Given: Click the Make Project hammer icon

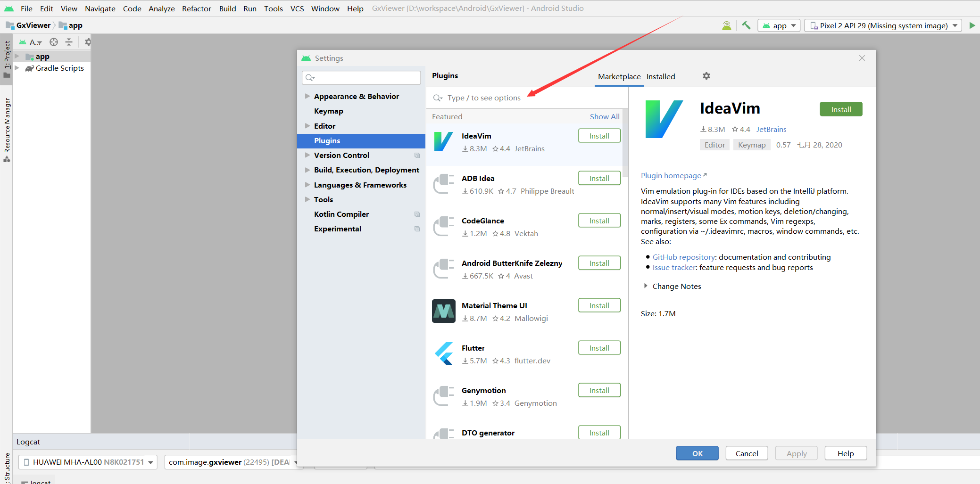Looking at the screenshot, I should coord(746,25).
